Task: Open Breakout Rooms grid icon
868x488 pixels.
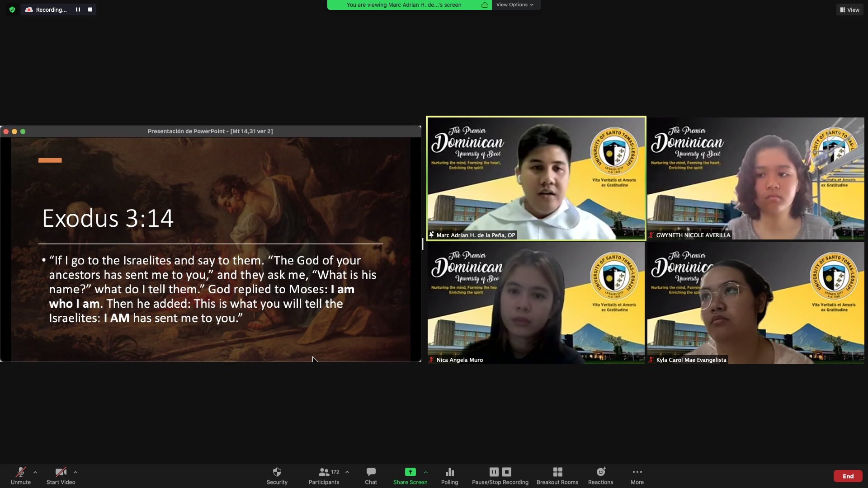Action: pos(557,472)
